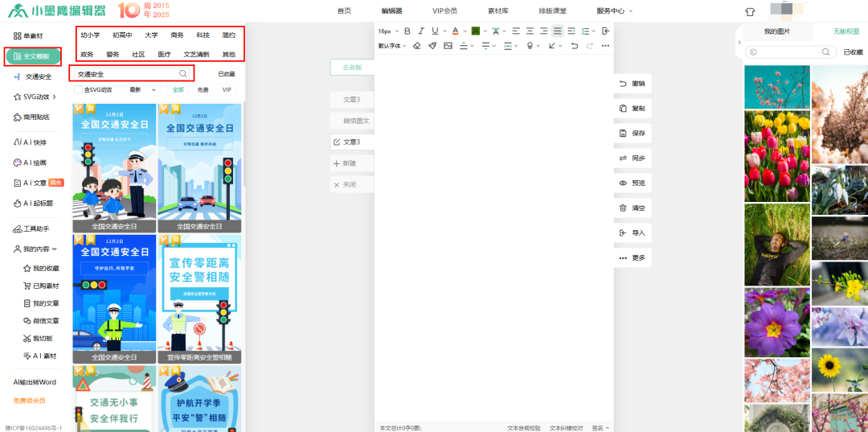Check the 含SVG动效 checkbox
This screenshot has height=432, width=868.
79,90
